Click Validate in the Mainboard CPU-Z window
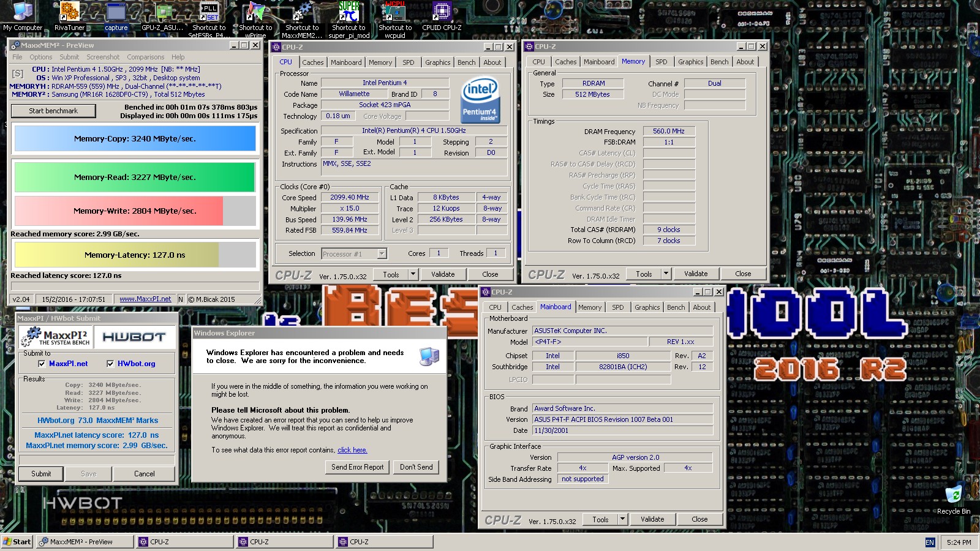The width and height of the screenshot is (980, 551). coord(652,519)
